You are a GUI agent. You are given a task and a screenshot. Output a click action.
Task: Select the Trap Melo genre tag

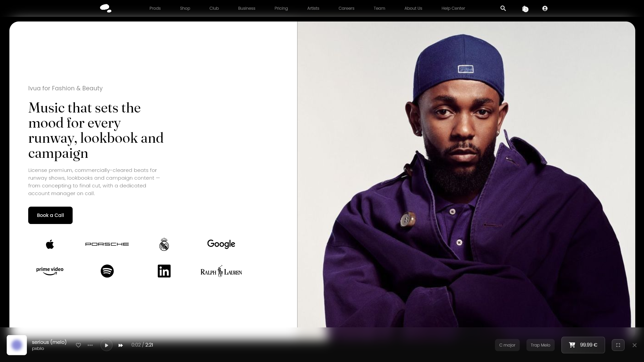point(541,345)
